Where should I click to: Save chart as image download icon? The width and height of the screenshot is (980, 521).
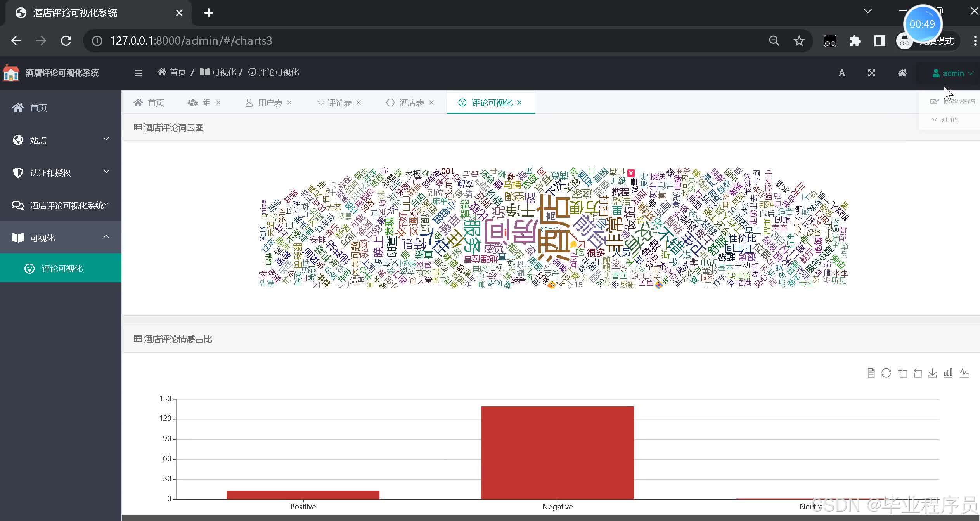(x=933, y=373)
